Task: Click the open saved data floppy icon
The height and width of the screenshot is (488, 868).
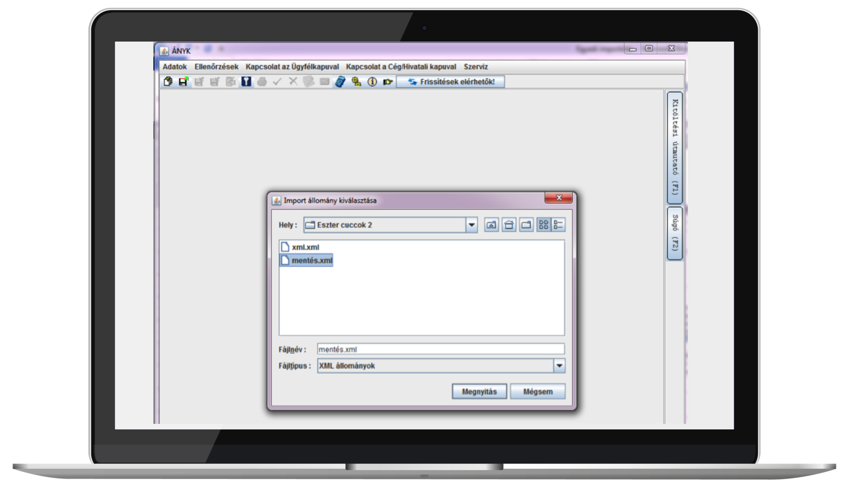Action: [183, 82]
